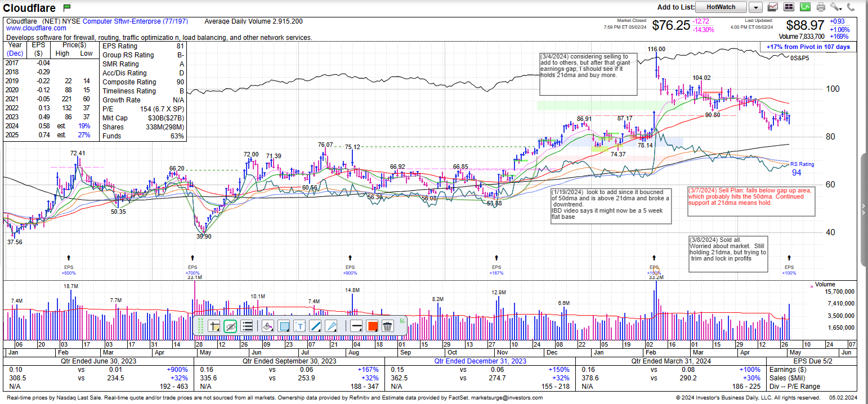Open the chart view icon in header
The width and height of the screenshot is (868, 404).
(x=773, y=7)
